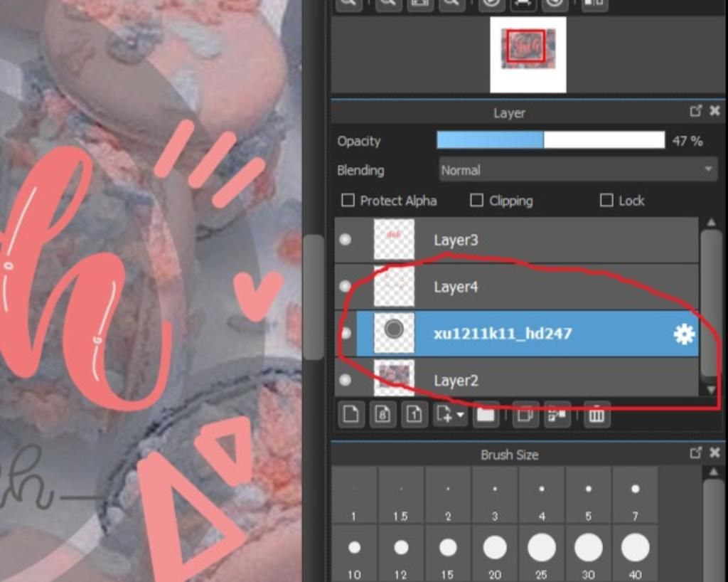Image resolution: width=728 pixels, height=582 pixels.
Task: Click the 47 % opacity value
Action: tap(687, 141)
